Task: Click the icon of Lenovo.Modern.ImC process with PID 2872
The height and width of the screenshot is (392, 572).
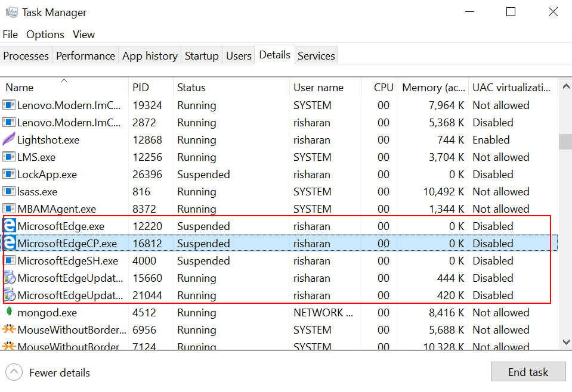Action: point(9,122)
